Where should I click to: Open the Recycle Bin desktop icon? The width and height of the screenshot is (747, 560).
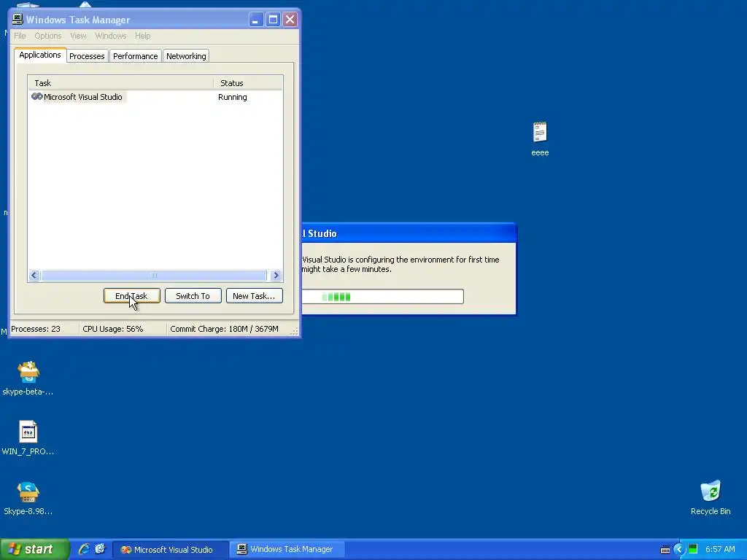(711, 491)
